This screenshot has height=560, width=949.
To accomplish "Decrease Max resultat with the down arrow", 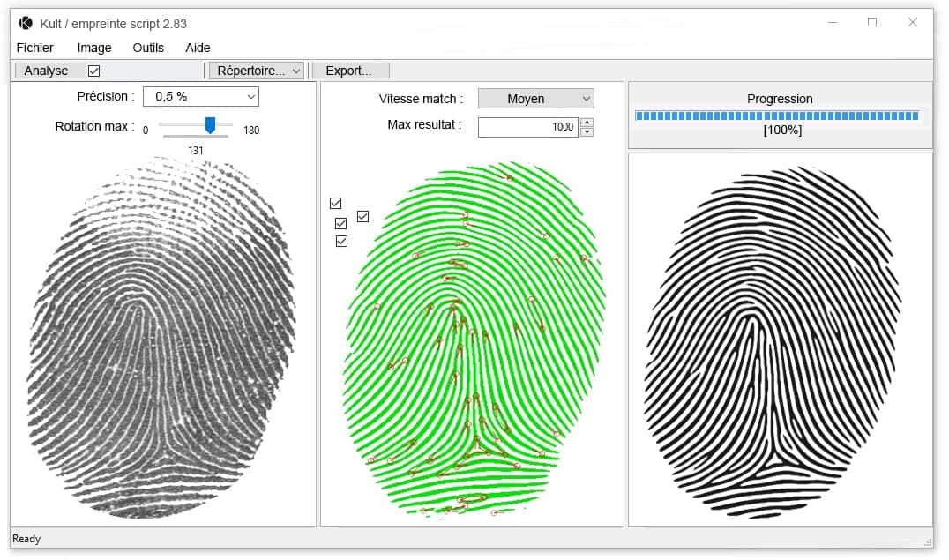I will [587, 132].
